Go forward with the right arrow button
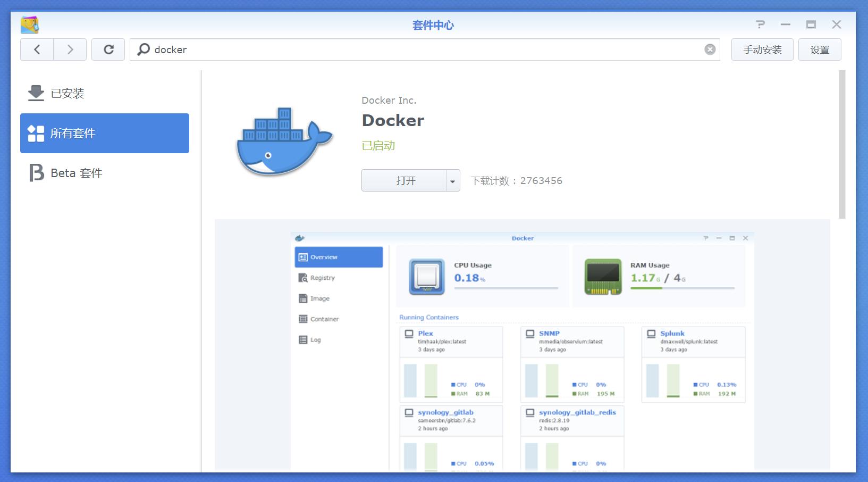868x482 pixels. click(70, 49)
